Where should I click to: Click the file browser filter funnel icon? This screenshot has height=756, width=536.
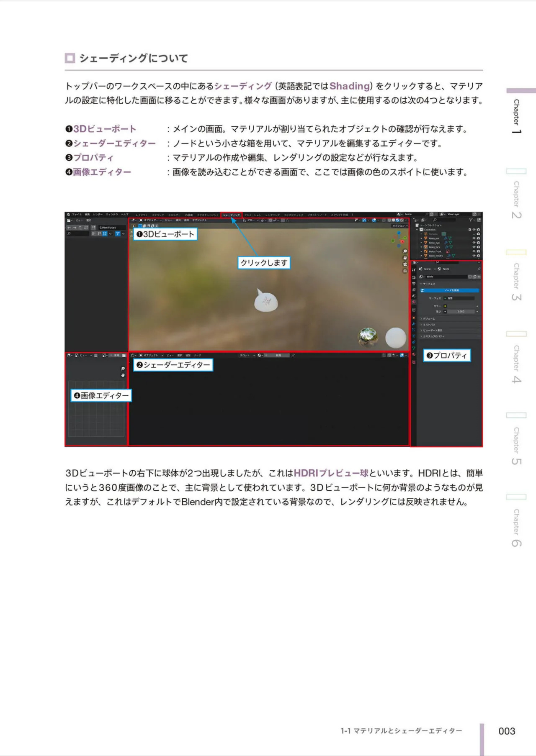point(118,233)
